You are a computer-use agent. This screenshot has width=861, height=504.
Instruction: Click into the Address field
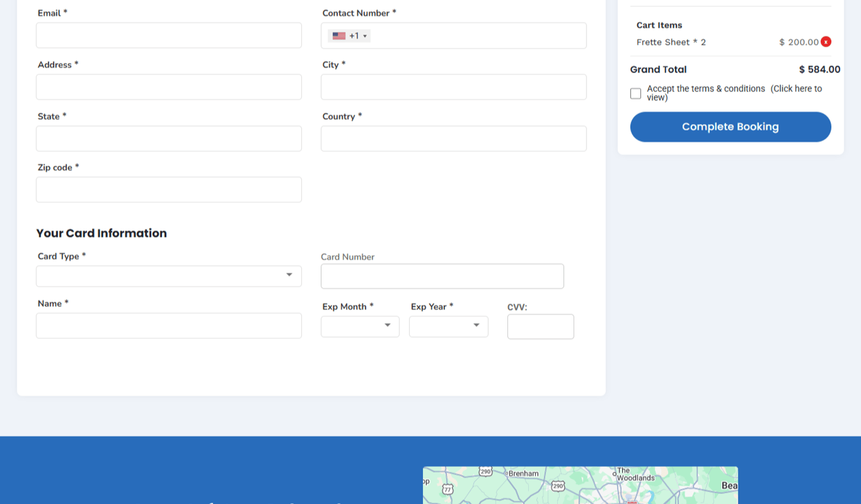click(x=169, y=87)
